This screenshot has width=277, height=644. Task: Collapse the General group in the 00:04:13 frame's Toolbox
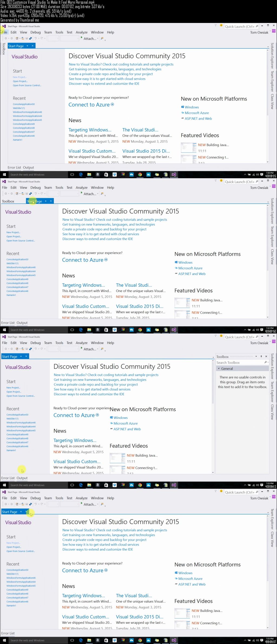coord(219,368)
